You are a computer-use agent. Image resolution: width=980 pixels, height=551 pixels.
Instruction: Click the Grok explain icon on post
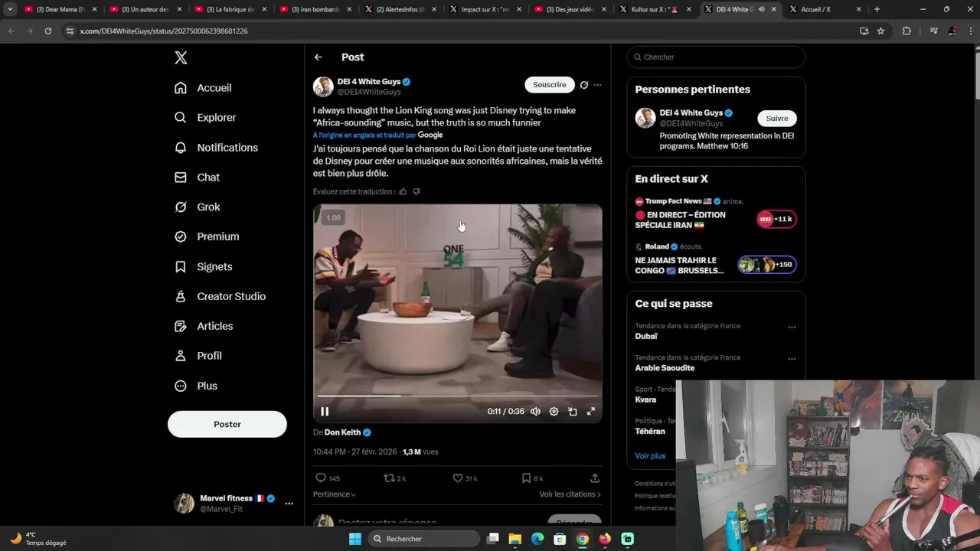(x=583, y=85)
